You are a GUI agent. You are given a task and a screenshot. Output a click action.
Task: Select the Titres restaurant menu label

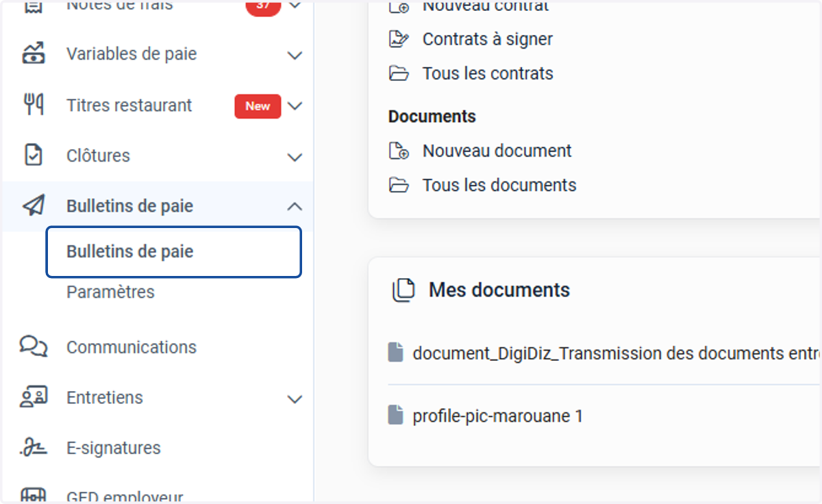tap(129, 105)
